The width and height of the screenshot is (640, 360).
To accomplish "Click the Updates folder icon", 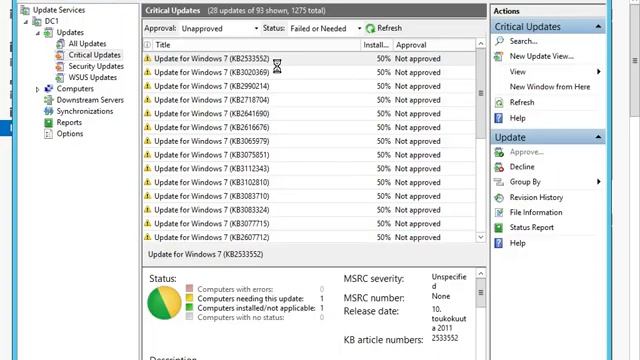I will click(49, 32).
